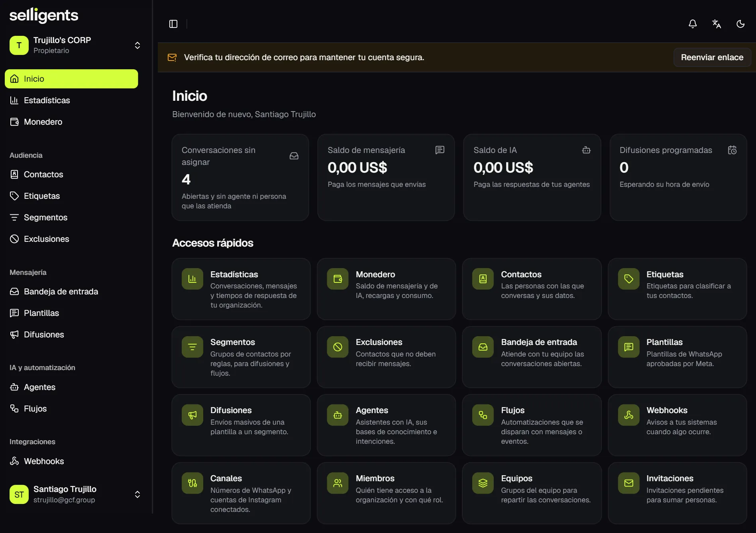Viewport: 756px width, 533px height.
Task: Open Plantillas in the sidebar
Action: (71, 313)
